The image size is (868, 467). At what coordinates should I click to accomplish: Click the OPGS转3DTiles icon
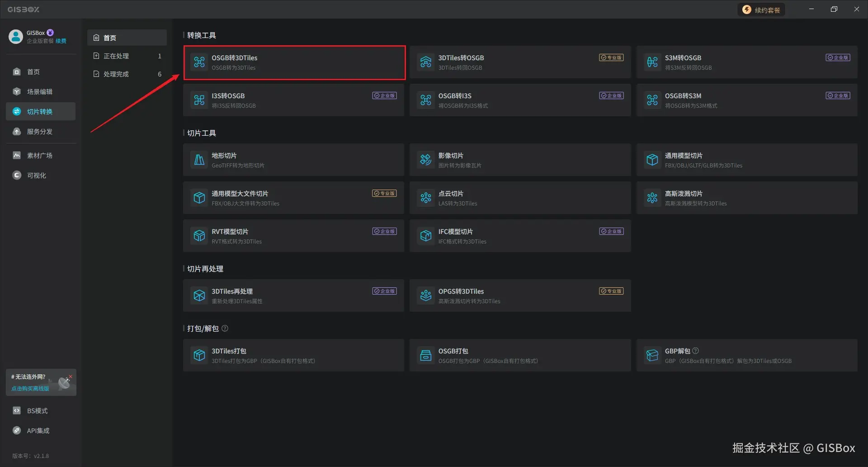426,295
